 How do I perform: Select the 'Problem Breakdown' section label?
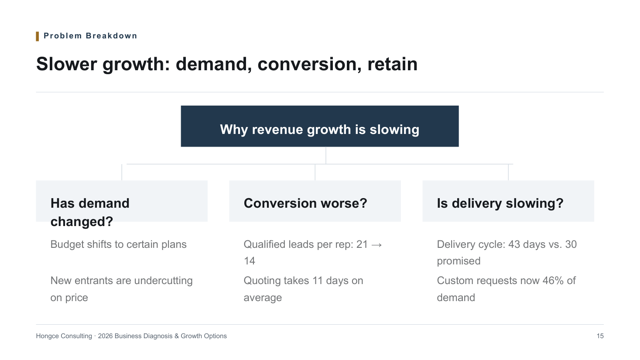pos(90,36)
